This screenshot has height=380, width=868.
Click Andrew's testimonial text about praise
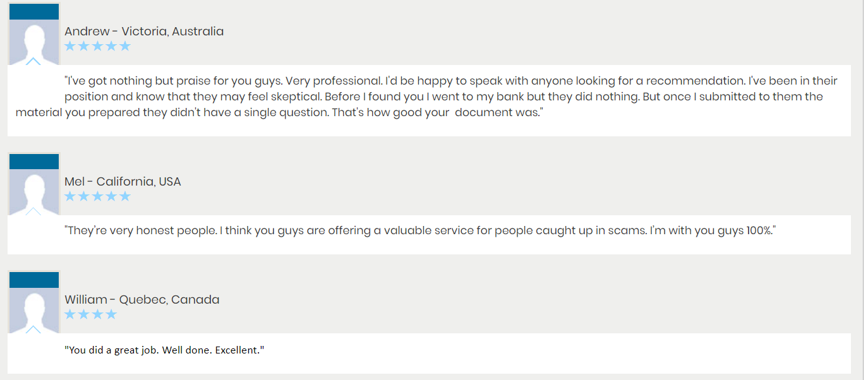pyautogui.click(x=427, y=97)
